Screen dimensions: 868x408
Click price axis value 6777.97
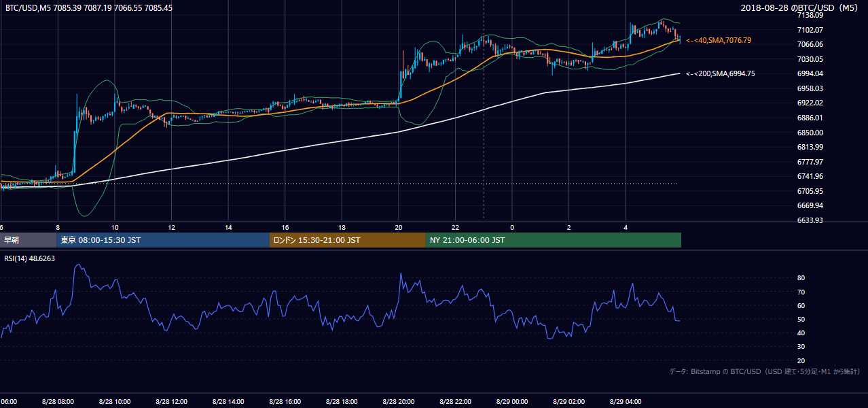pyautogui.click(x=810, y=162)
